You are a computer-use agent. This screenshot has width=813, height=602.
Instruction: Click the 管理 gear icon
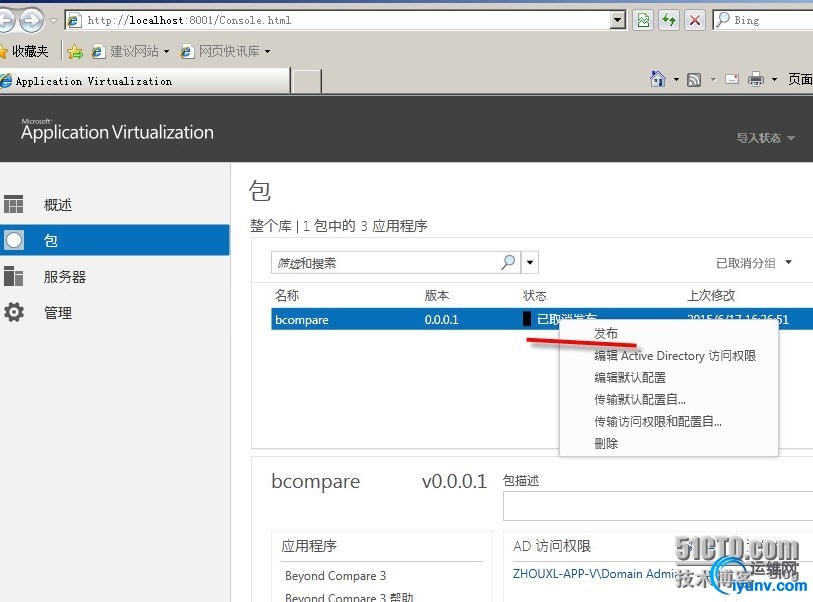[x=13, y=312]
